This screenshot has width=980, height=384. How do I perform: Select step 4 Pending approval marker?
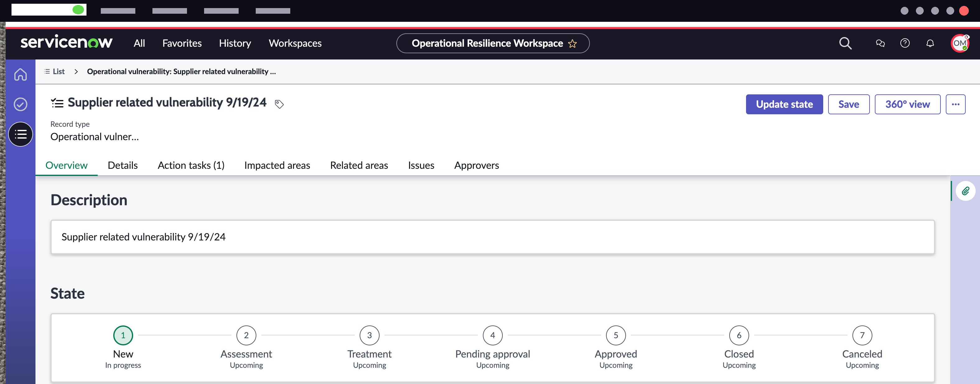coord(493,335)
